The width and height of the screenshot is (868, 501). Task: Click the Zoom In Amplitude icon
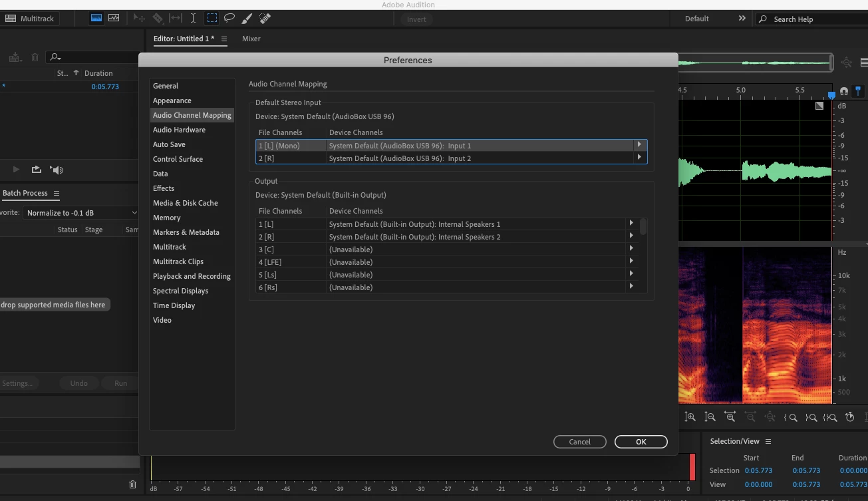pos(690,417)
